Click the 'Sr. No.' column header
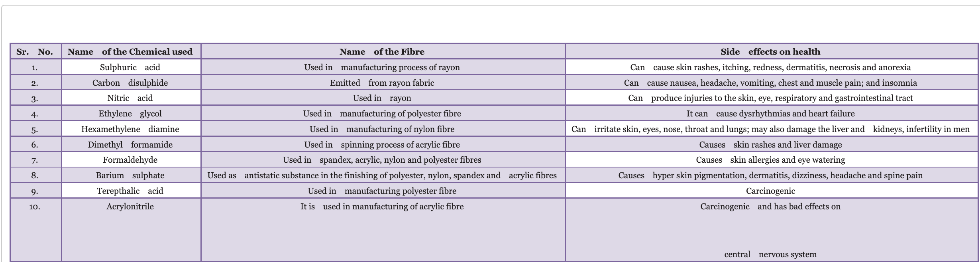Viewport: 980px width, 262px height. click(x=35, y=51)
